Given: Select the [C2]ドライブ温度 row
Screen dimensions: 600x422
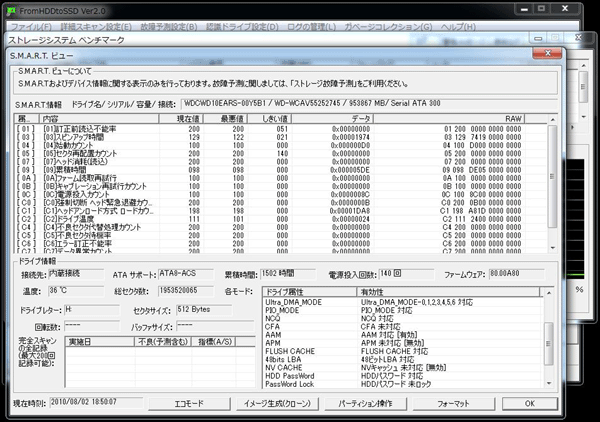Looking at the screenshot, I should tap(281, 219).
